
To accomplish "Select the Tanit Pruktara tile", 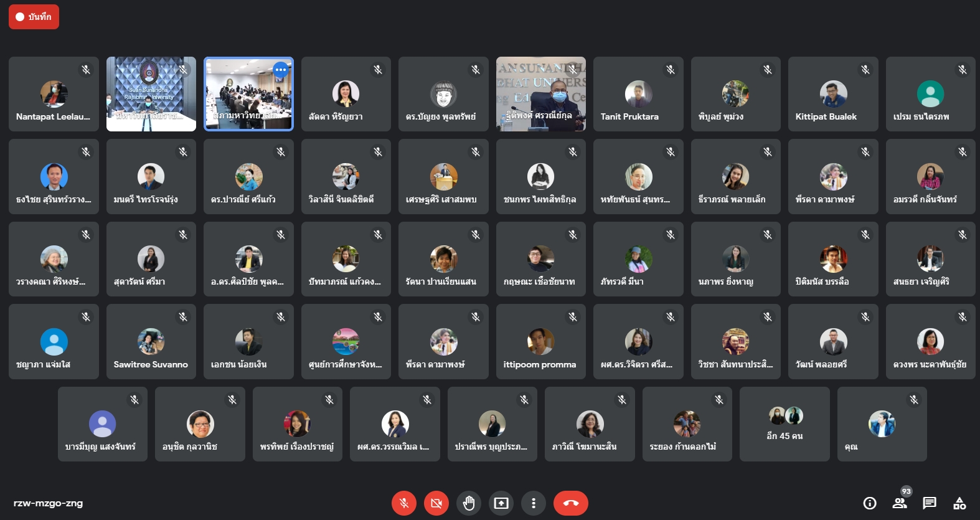I will click(x=638, y=94).
